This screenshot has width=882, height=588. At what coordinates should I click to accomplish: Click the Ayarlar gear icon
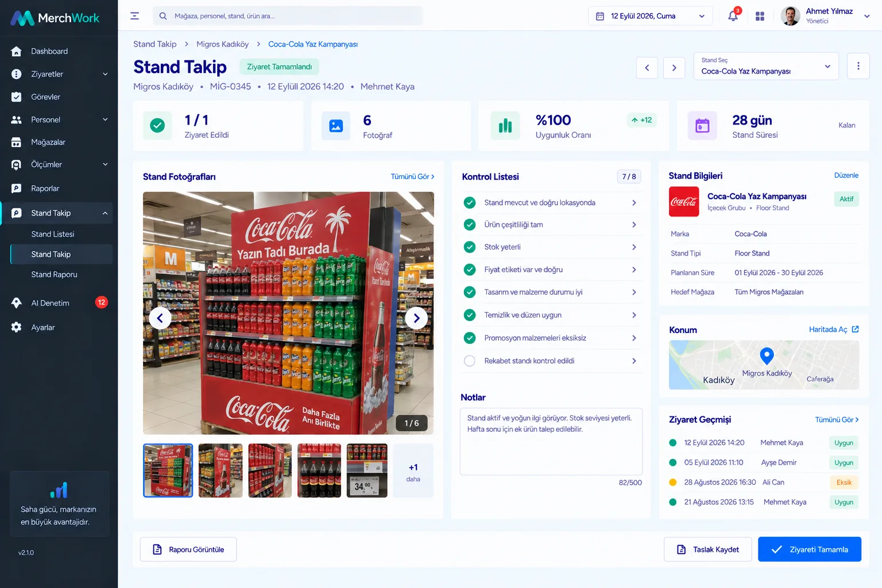pyautogui.click(x=17, y=327)
